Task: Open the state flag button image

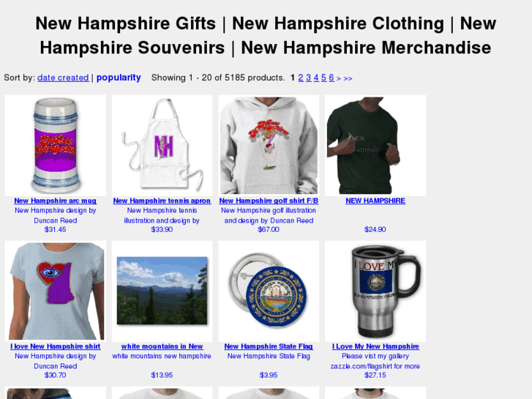Action: click(x=269, y=291)
